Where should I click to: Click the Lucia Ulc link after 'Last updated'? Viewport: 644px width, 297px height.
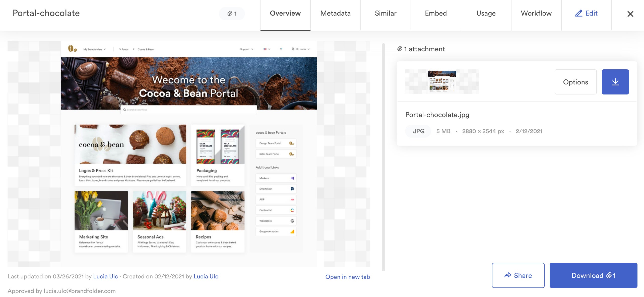[105, 276]
